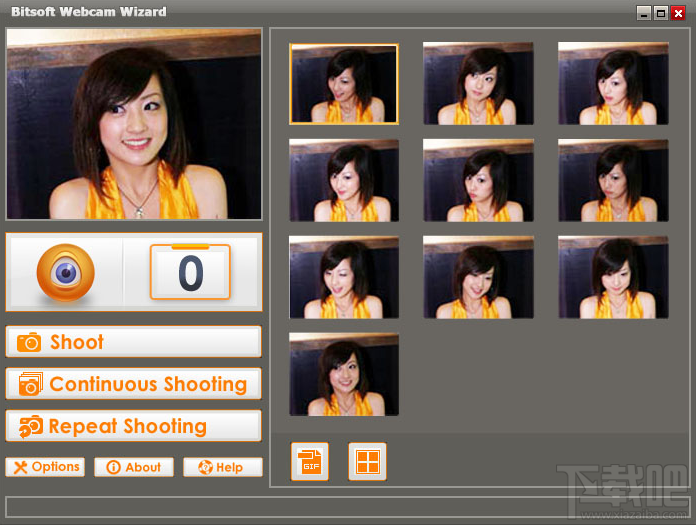Click the lifebuoy icon on Help
696x525 pixels.
205,467
